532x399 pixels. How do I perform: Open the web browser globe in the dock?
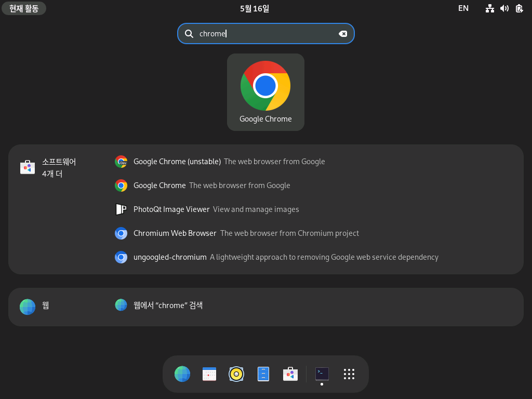pyautogui.click(x=182, y=374)
